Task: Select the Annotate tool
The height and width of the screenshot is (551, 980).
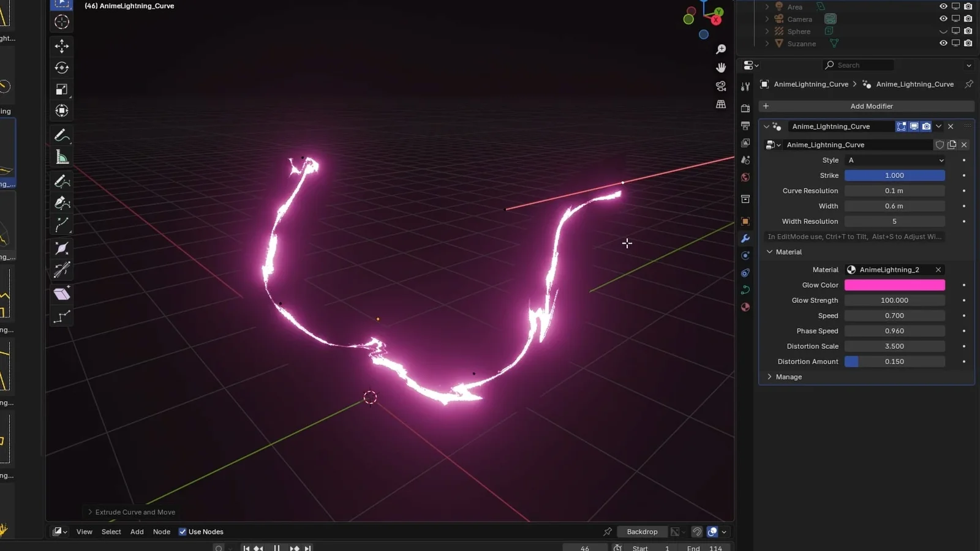Action: tap(61, 135)
